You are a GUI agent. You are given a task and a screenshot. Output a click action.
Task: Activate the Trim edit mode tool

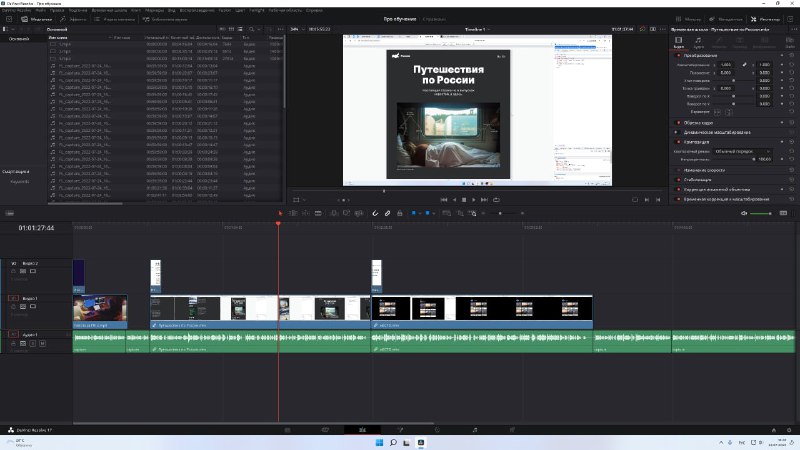(x=293, y=213)
